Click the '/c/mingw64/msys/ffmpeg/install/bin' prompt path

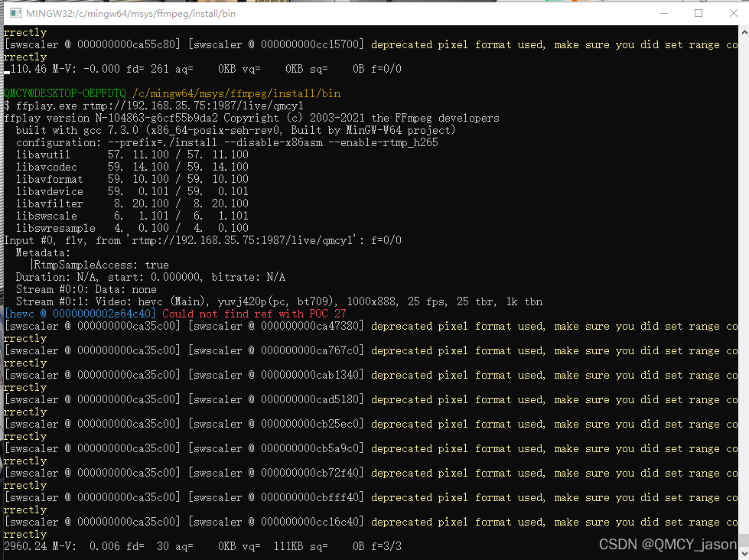tap(236, 93)
